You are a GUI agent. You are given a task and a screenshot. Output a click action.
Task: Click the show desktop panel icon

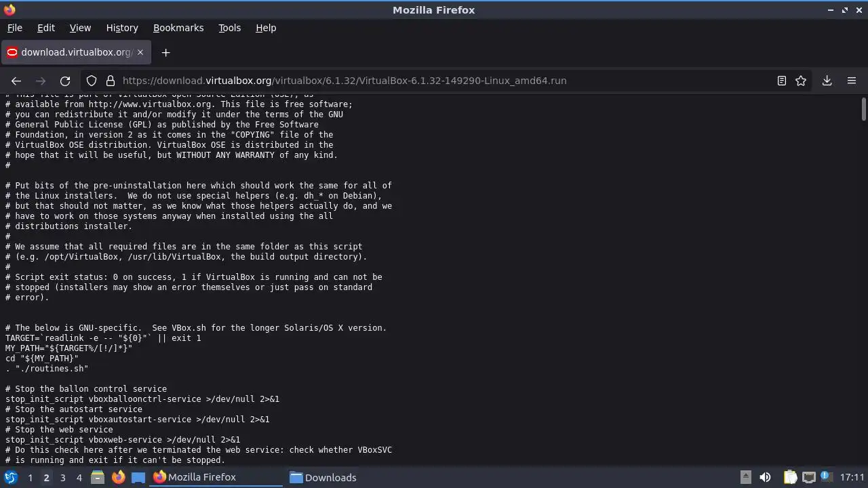pos(138,477)
